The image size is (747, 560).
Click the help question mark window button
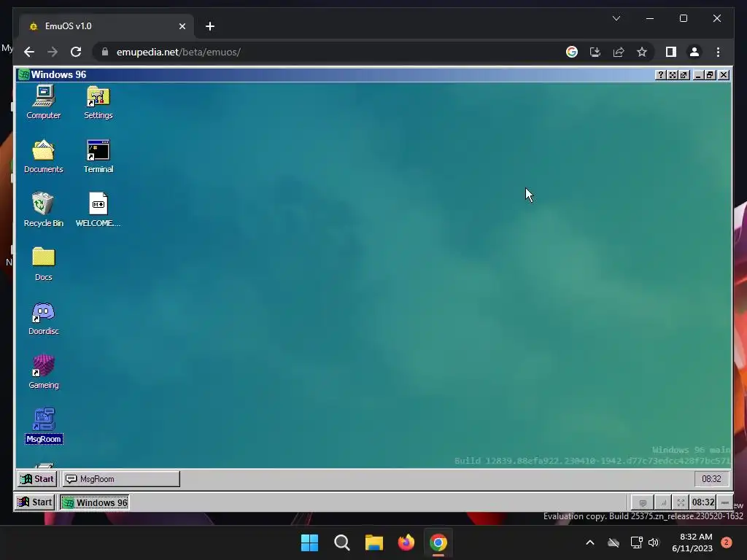660,75
